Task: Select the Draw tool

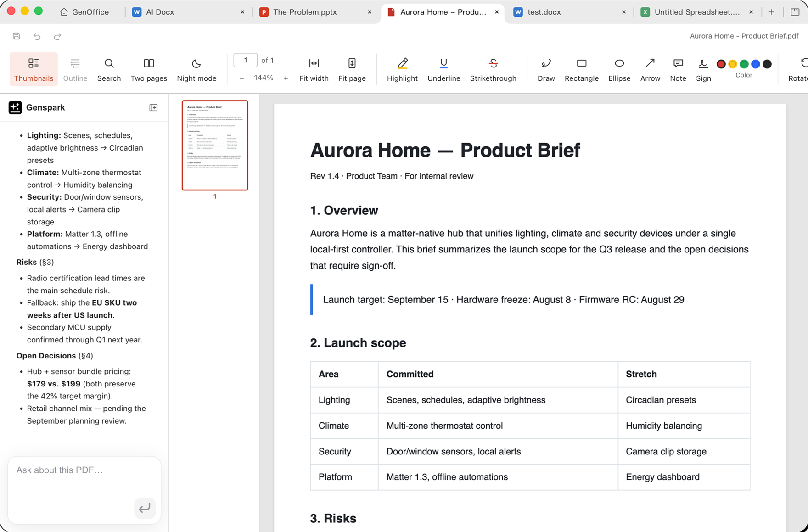Action: [x=546, y=69]
